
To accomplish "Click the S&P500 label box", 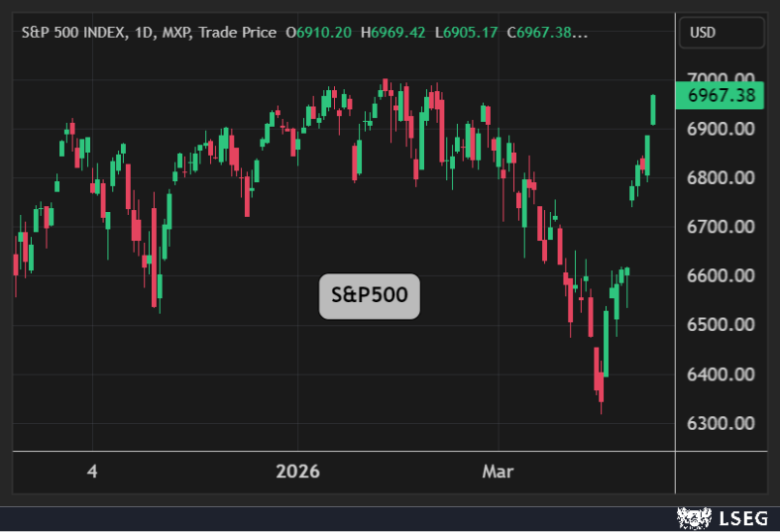I will click(369, 296).
